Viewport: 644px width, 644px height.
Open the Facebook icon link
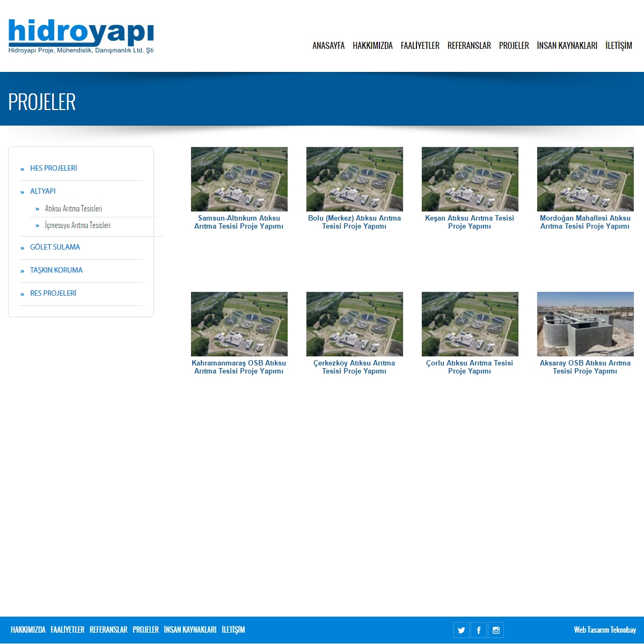coord(478,630)
